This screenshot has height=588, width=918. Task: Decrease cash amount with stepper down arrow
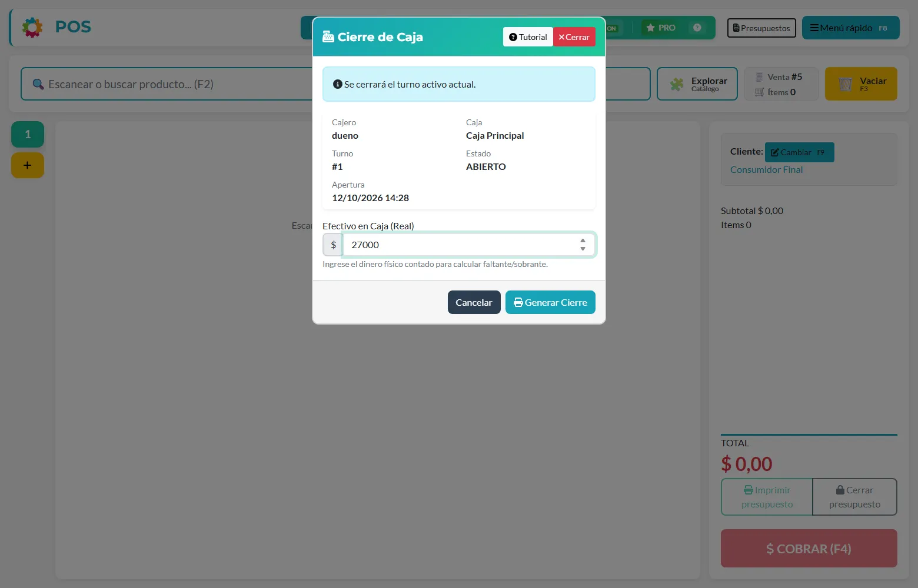point(583,249)
